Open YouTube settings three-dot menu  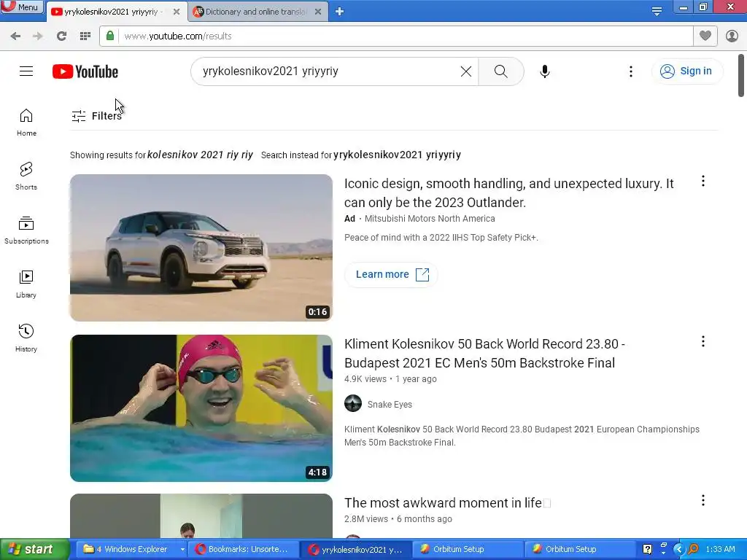631,71
